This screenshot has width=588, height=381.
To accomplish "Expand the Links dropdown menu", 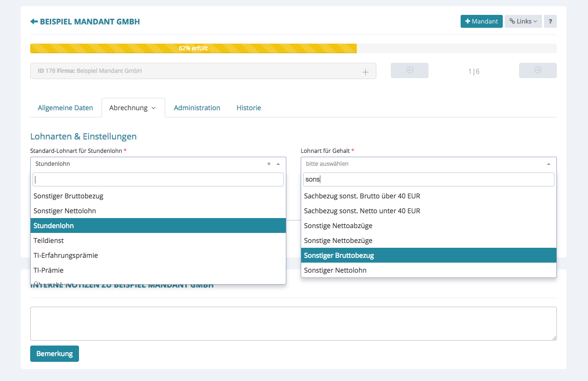I will click(523, 22).
